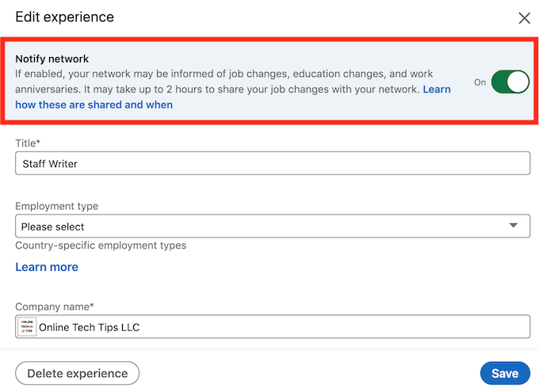This screenshot has width=539, height=392.
Task: Click the Employment type label
Action: pyautogui.click(x=57, y=206)
